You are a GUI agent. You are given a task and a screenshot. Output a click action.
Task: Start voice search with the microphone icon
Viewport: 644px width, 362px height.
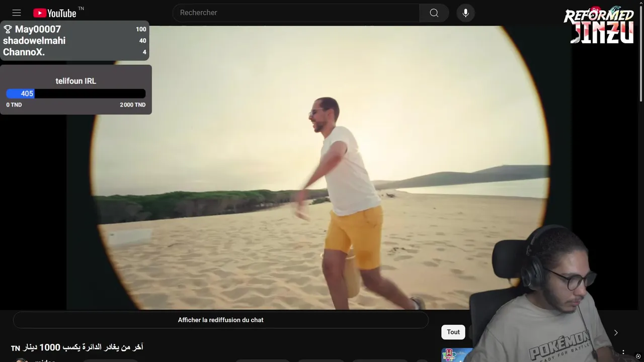465,13
